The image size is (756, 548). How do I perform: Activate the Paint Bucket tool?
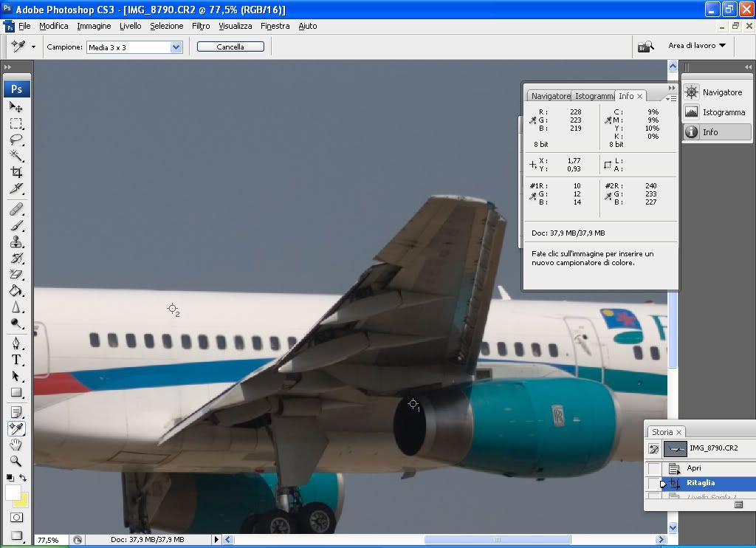(x=16, y=291)
